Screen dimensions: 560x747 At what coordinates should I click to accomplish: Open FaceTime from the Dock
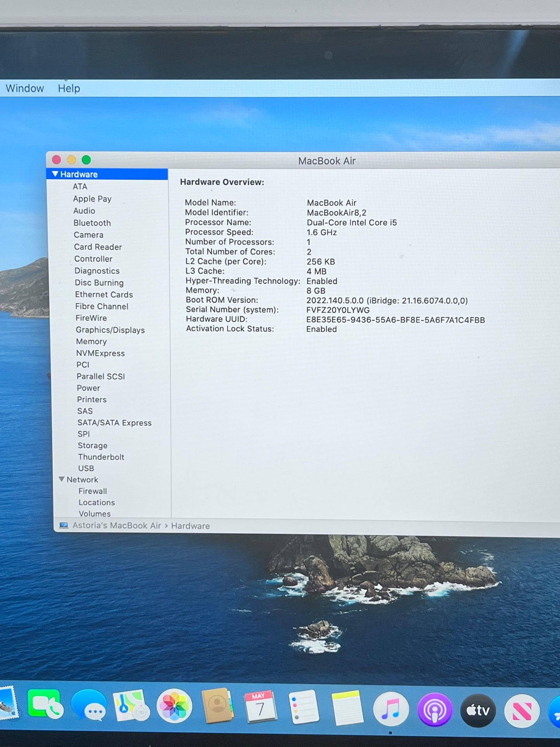click(45, 704)
